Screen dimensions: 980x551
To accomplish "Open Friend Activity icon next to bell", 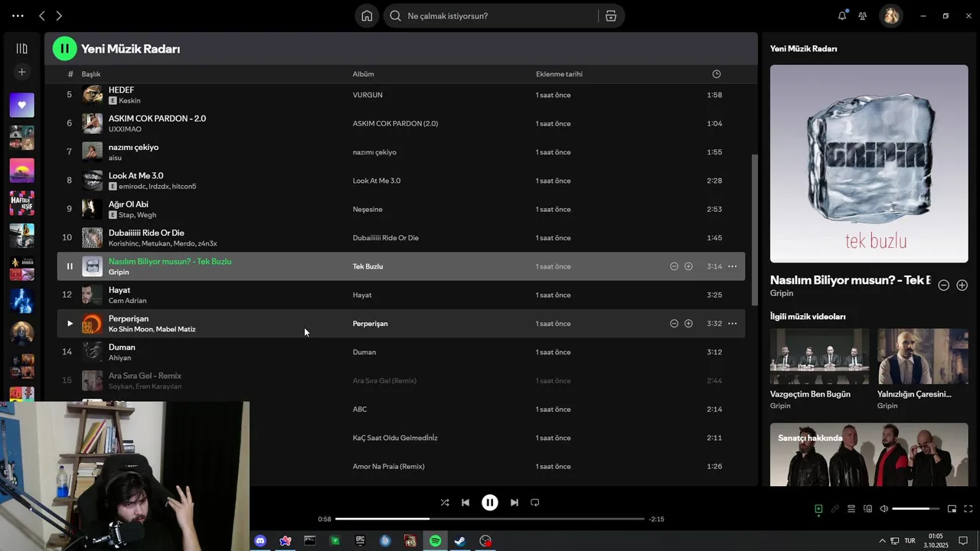I will coord(863,15).
